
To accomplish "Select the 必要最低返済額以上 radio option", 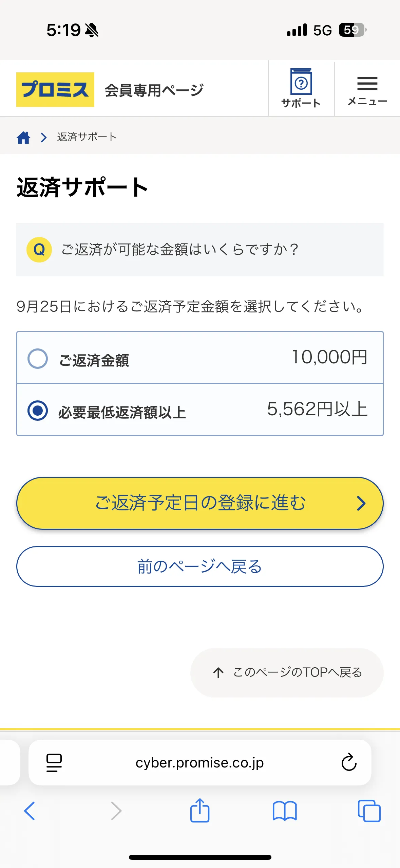I will pyautogui.click(x=38, y=410).
